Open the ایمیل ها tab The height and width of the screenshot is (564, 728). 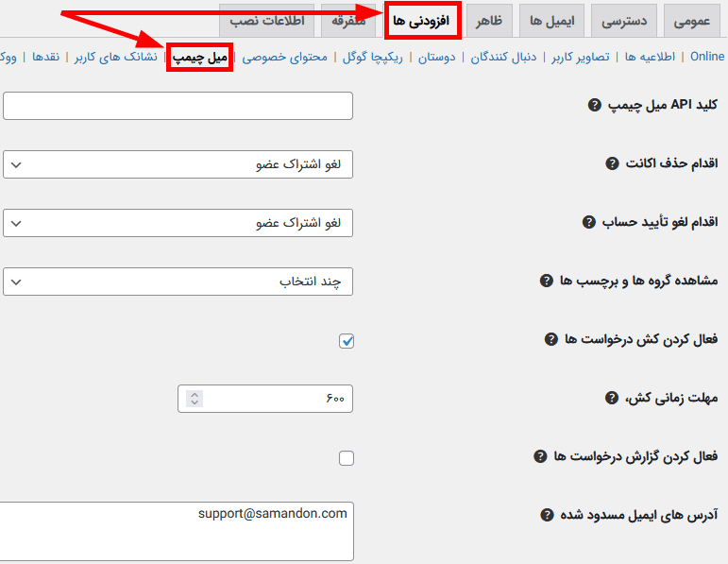click(x=552, y=21)
